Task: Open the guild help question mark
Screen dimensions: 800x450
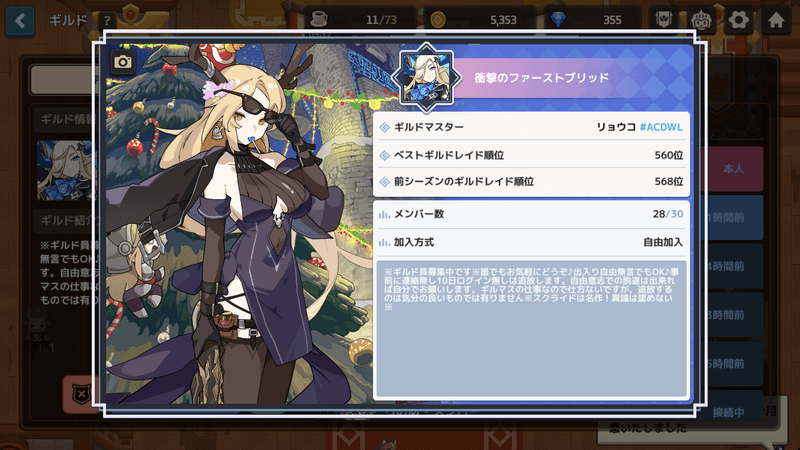Action: click(107, 21)
